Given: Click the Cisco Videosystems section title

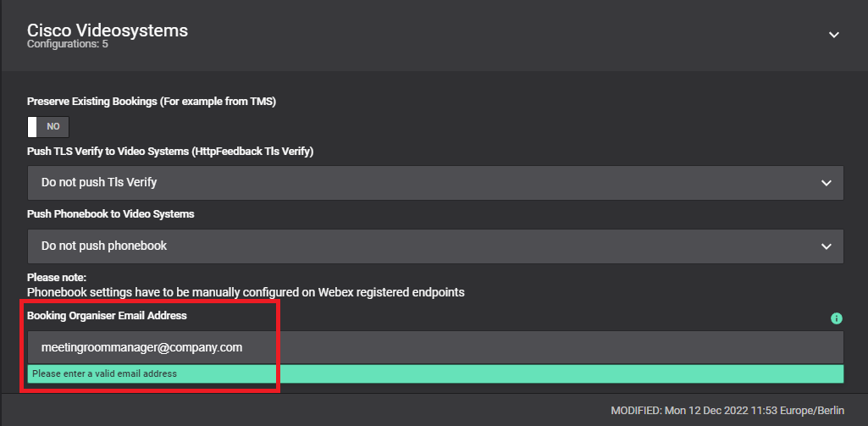Looking at the screenshot, I should coord(108,30).
